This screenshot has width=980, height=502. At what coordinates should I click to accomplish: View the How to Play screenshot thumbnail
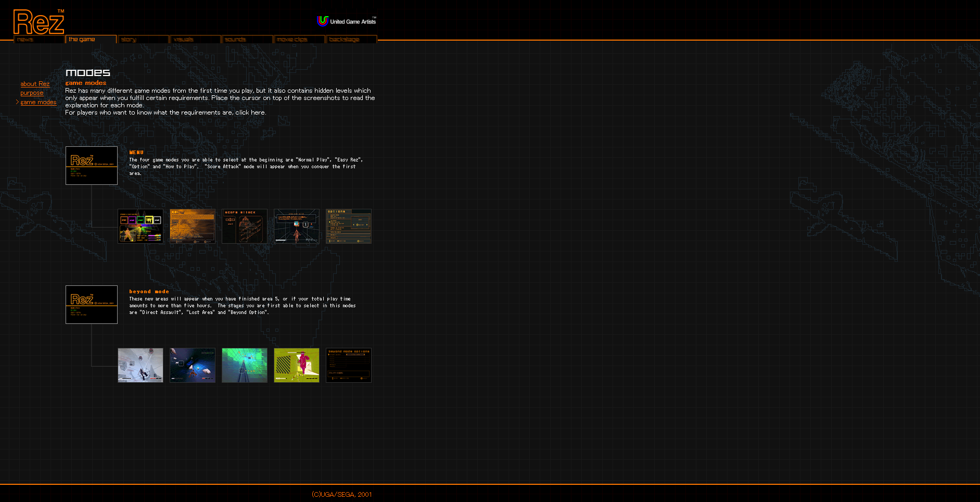click(x=297, y=227)
